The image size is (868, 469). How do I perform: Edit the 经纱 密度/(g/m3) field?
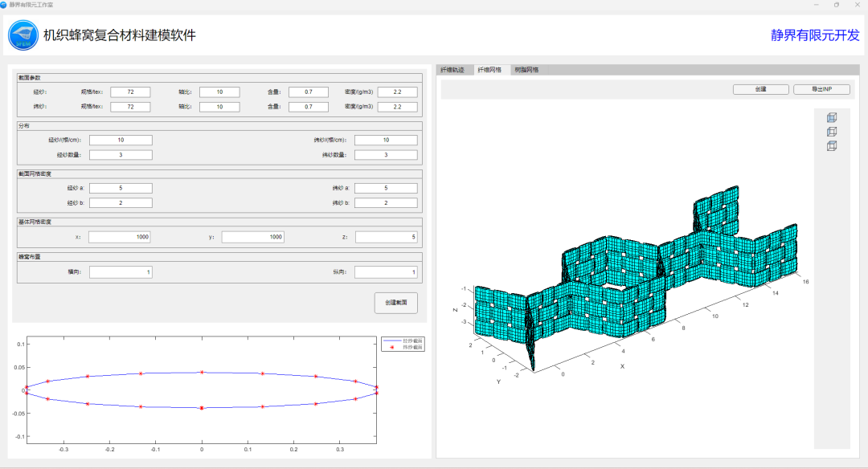point(398,92)
